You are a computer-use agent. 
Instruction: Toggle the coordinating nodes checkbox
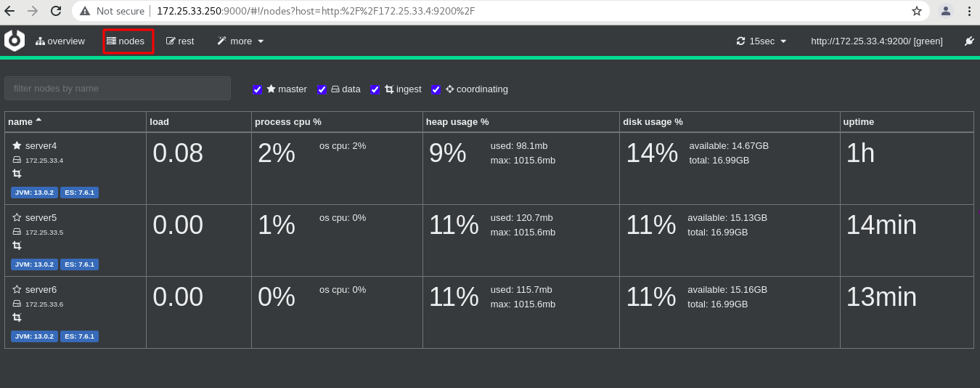[436, 89]
